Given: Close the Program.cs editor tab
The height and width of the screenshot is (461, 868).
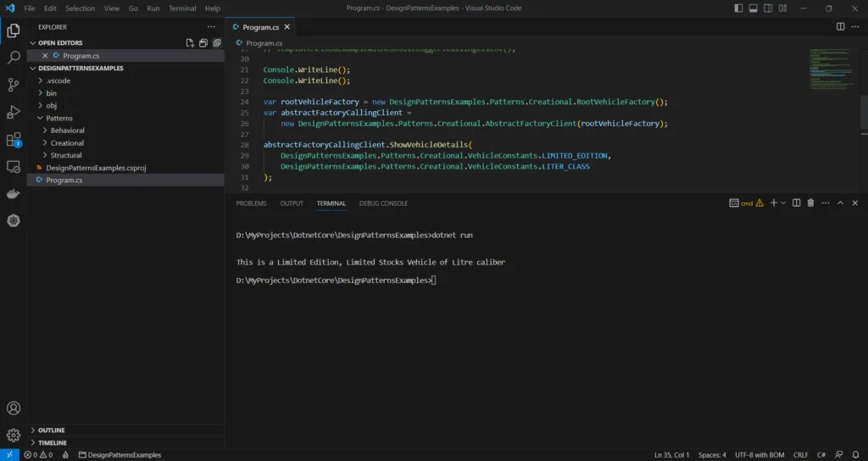Looking at the screenshot, I should (287, 26).
